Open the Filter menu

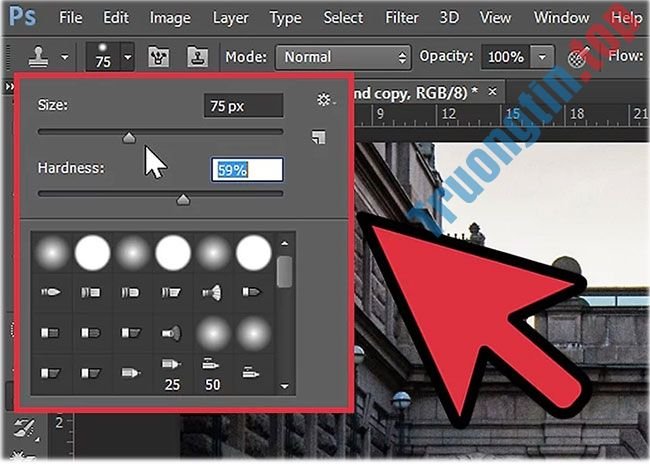402,18
